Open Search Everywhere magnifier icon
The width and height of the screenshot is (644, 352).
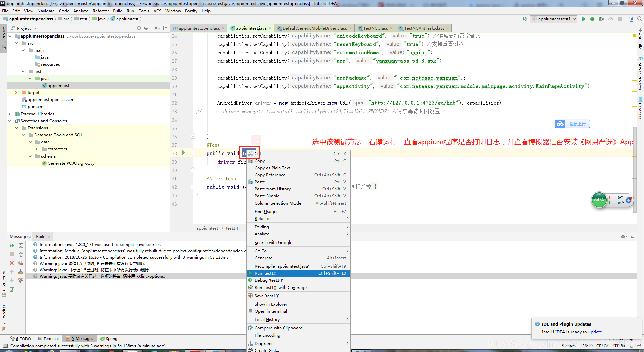[x=640, y=19]
